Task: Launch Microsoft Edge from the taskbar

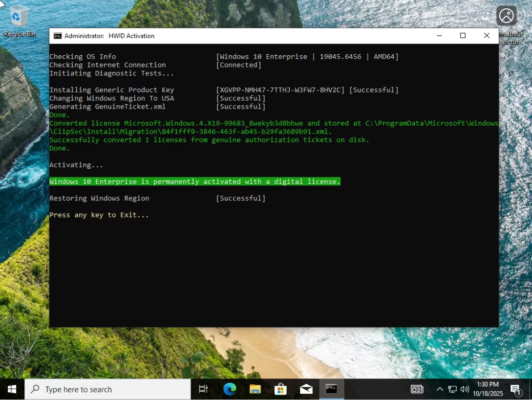Action: point(230,389)
